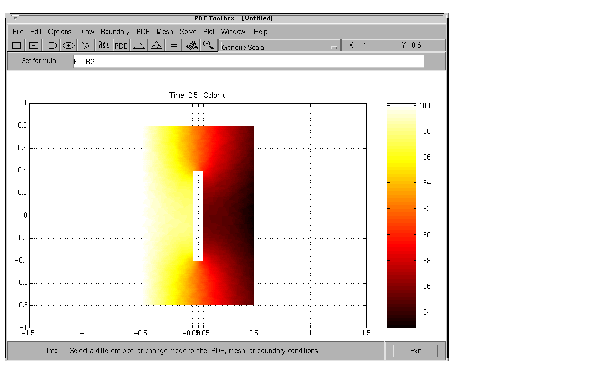Open the Boundary menu
603x365 pixels.
point(115,32)
